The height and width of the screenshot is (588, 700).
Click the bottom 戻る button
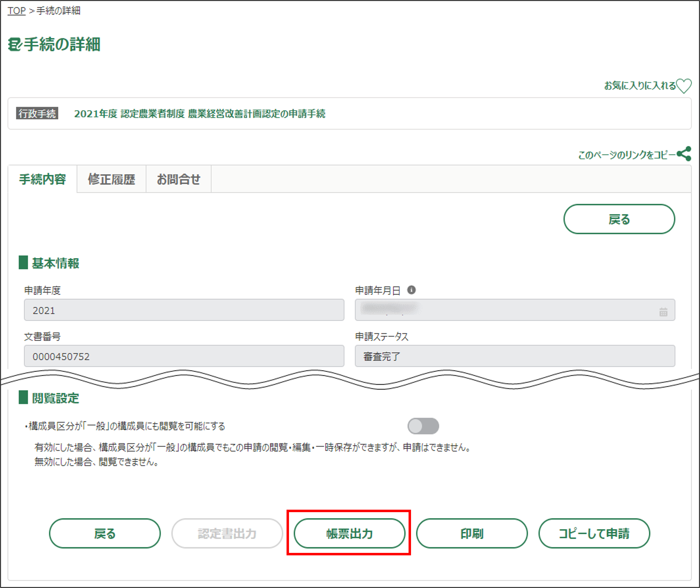[x=105, y=533]
